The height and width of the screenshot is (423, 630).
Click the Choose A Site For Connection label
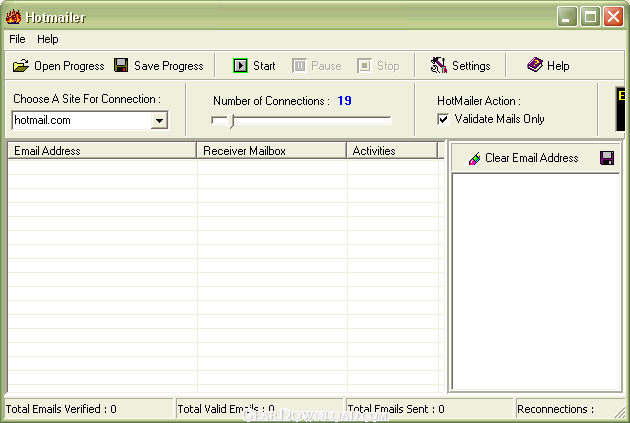click(87, 99)
